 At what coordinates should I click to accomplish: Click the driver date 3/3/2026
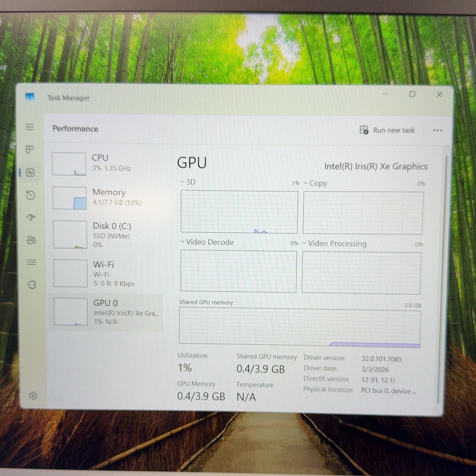pyautogui.click(x=374, y=369)
